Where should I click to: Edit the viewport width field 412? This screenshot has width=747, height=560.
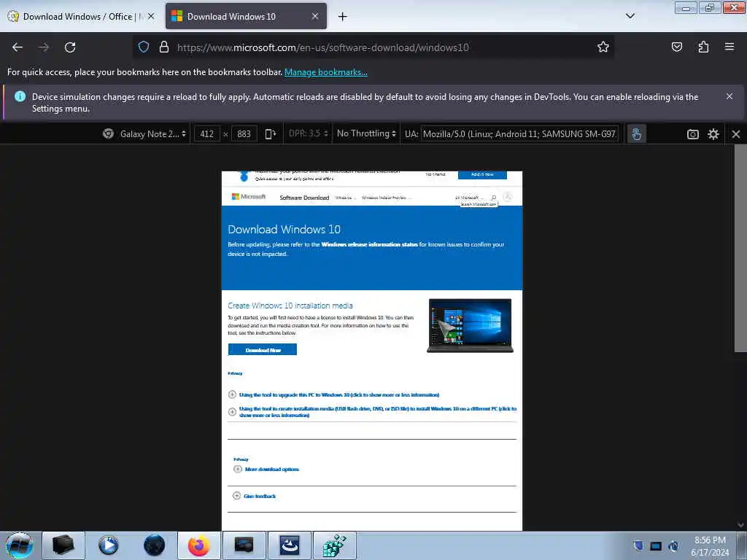pyautogui.click(x=206, y=134)
